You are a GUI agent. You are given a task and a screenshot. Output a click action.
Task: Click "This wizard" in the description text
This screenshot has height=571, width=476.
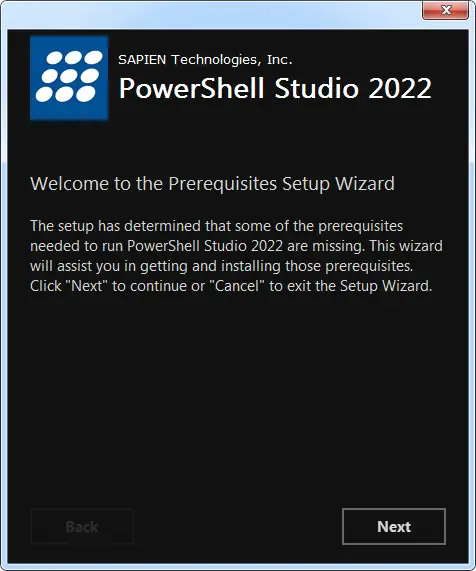[406, 246]
